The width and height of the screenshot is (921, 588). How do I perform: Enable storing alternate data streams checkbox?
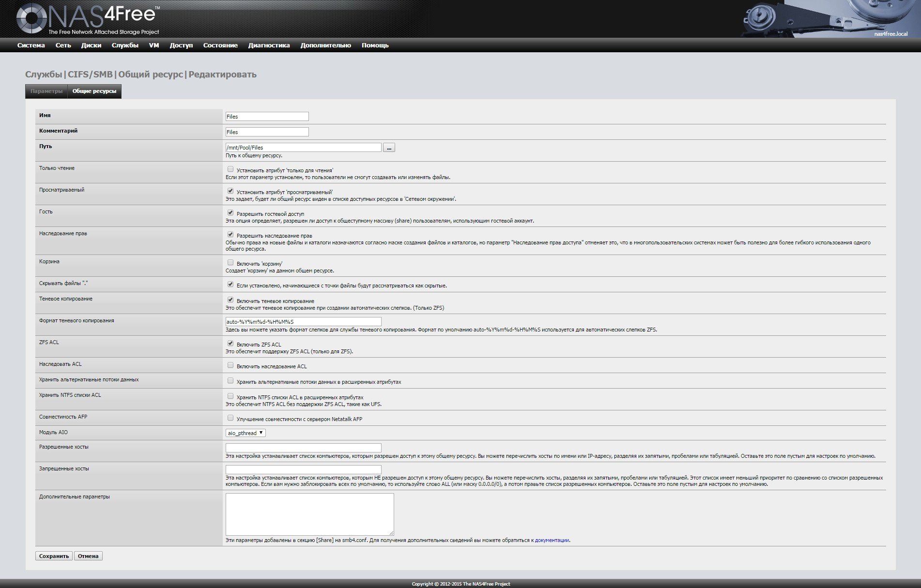tap(230, 381)
